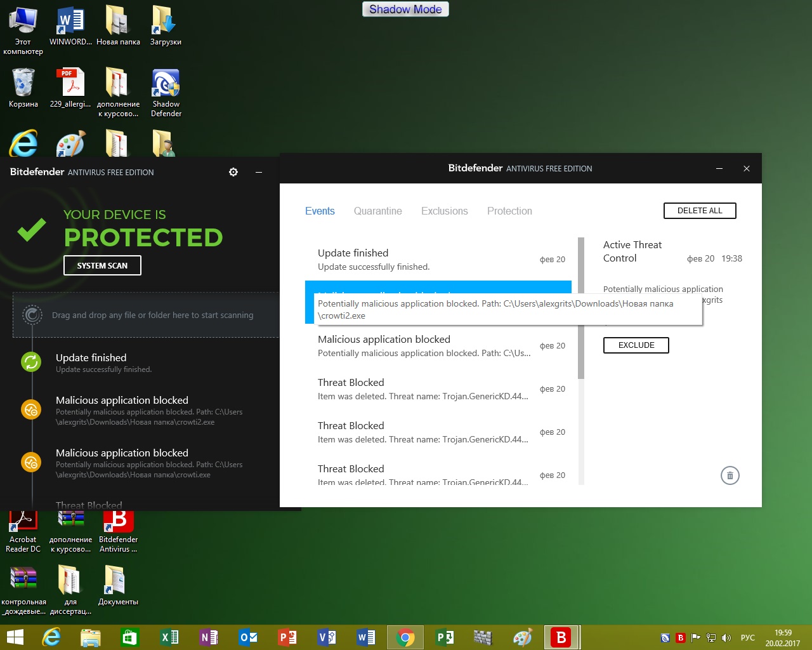Open Outlook from the taskbar
This screenshot has width=812, height=650.
248,637
